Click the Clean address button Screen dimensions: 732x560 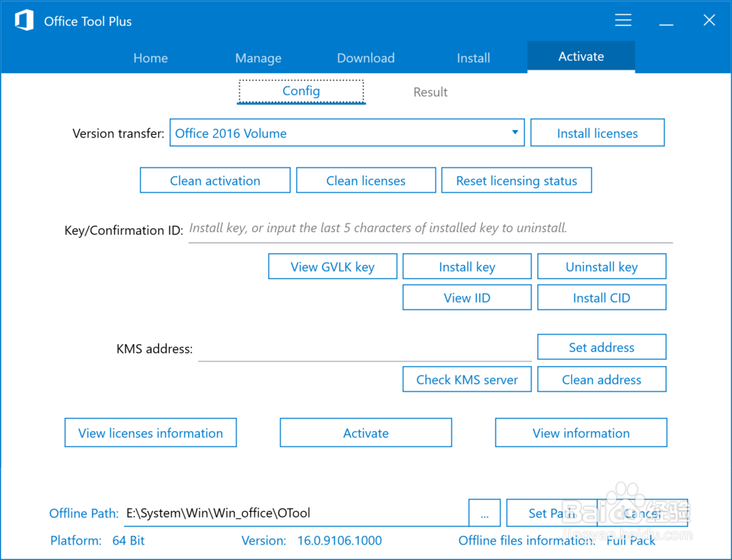602,379
